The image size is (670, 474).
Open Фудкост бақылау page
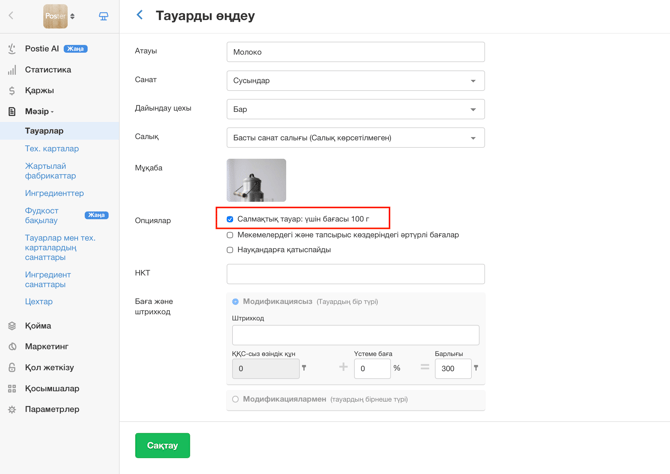[41, 215]
